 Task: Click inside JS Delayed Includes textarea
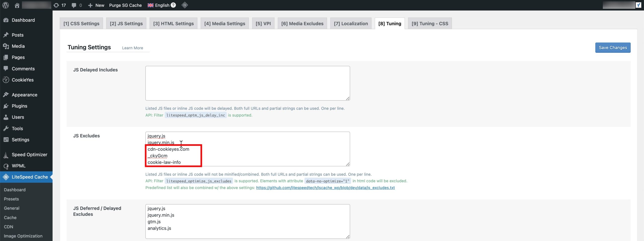pyautogui.click(x=248, y=83)
